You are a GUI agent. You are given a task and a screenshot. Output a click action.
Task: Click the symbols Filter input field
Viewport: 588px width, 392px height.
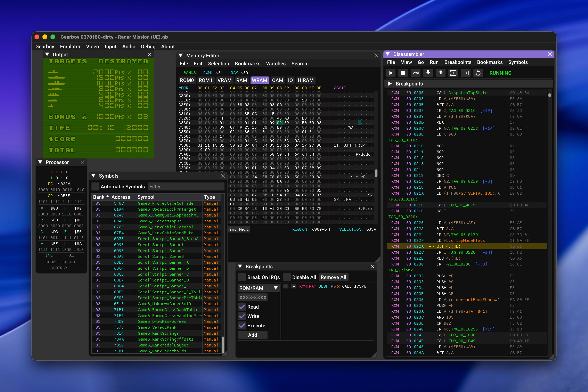coord(186,186)
